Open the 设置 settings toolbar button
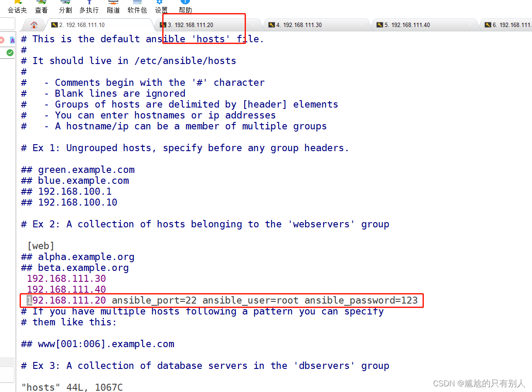 [161, 7]
